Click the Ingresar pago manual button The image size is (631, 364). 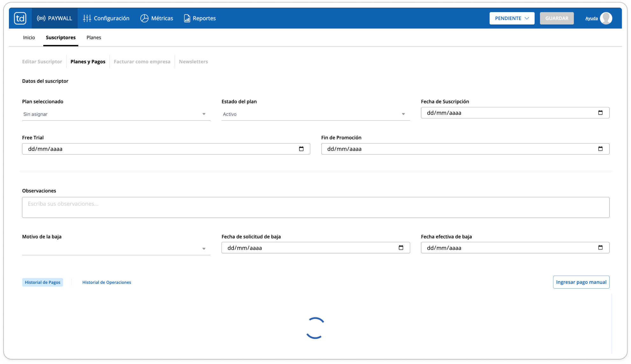[x=581, y=282]
